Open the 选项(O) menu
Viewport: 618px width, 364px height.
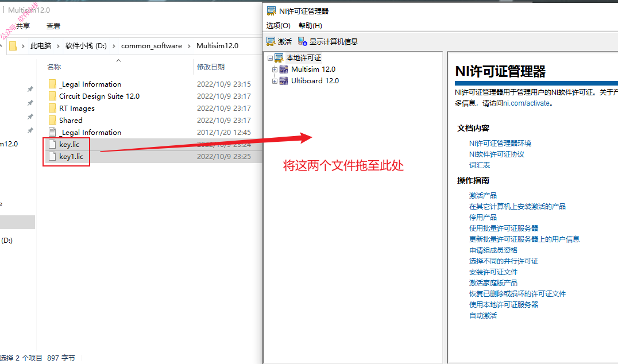[x=278, y=26]
